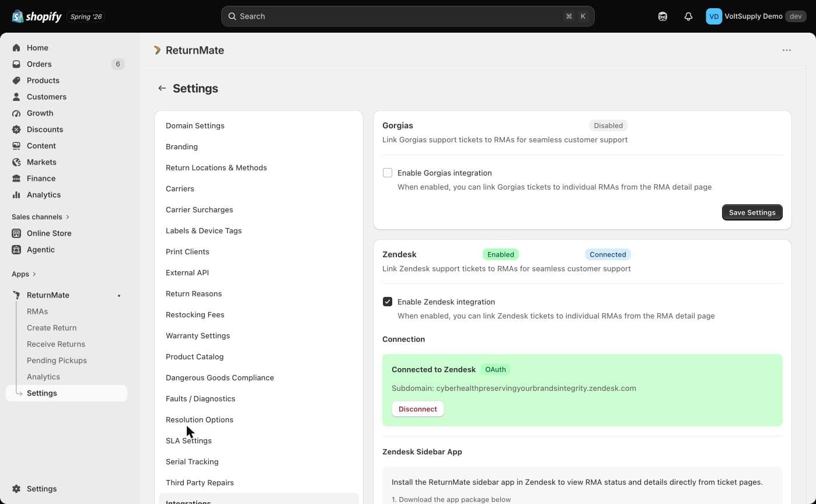
Task: Click the Customers person icon
Action: click(16, 97)
